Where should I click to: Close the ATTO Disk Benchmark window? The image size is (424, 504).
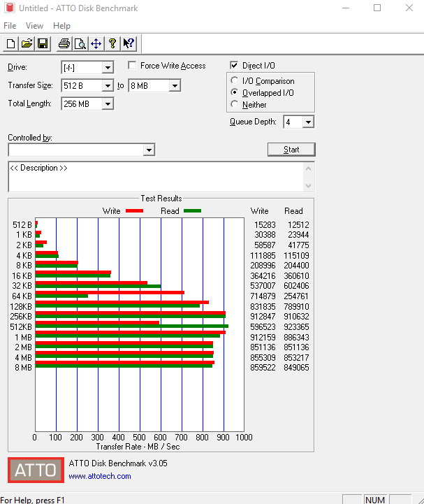click(409, 8)
